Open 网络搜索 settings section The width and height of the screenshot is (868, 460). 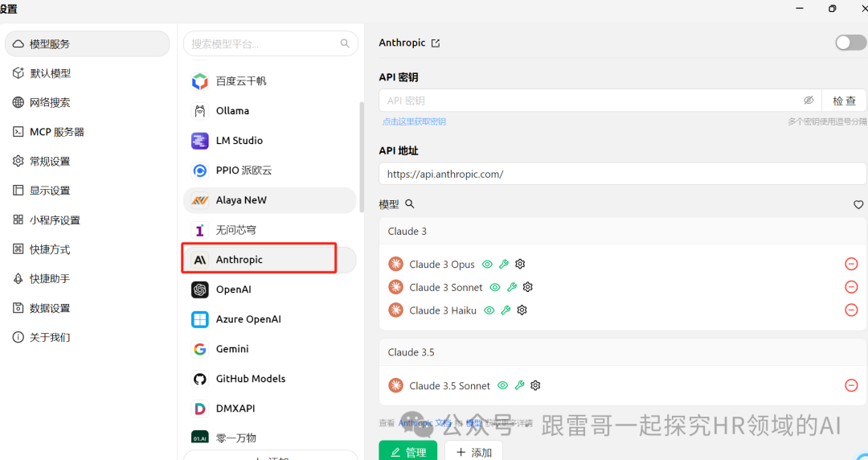(x=87, y=102)
